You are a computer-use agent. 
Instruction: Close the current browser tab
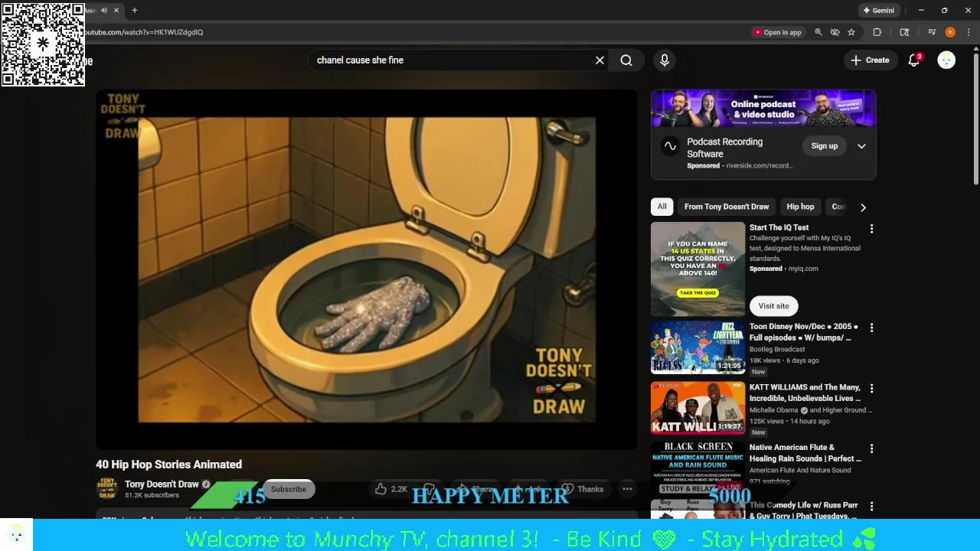(x=116, y=11)
